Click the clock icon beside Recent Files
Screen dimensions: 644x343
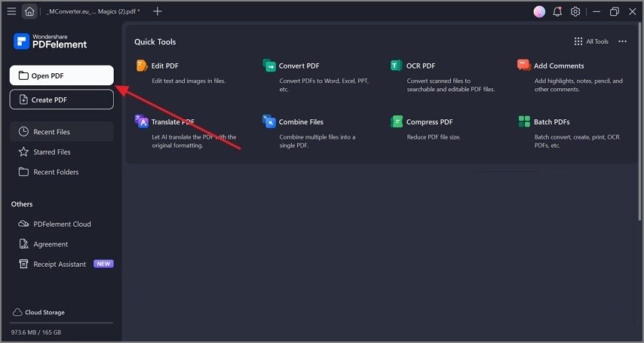pos(23,131)
